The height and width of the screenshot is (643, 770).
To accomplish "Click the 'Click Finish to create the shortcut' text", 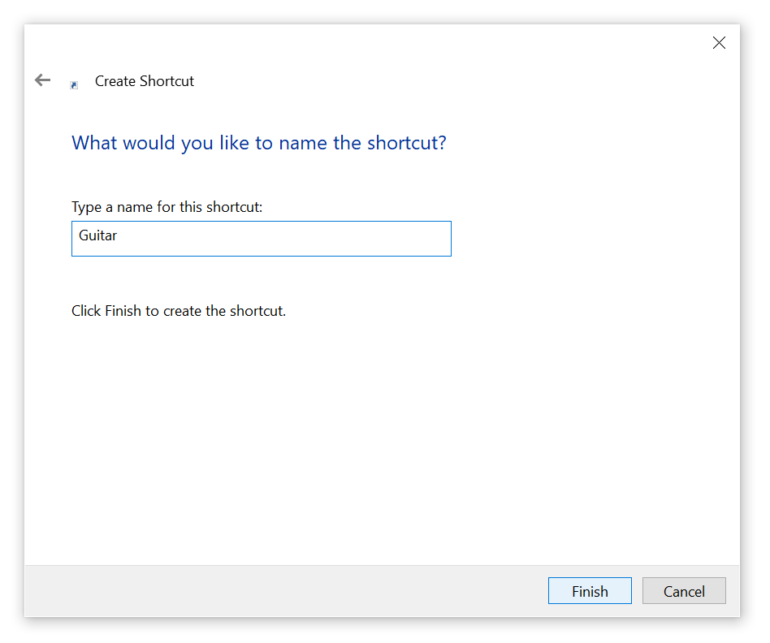I will coord(178,311).
